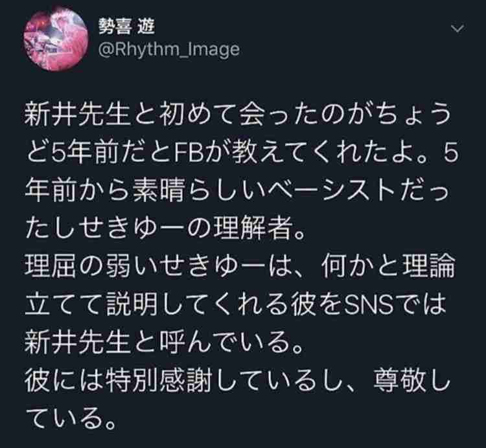Screen dimensions: 486x448
Task: Click the first tweet line starting 新井先生と初めて
Action: coord(238,115)
